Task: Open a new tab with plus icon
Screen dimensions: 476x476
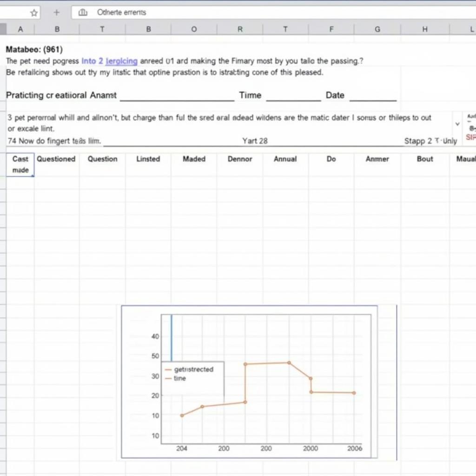Action: [x=56, y=13]
